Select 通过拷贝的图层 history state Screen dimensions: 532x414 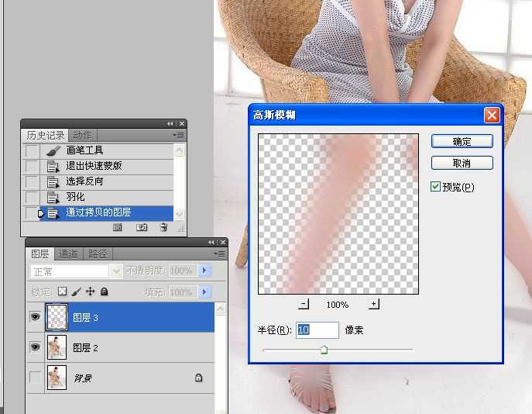[x=107, y=213]
